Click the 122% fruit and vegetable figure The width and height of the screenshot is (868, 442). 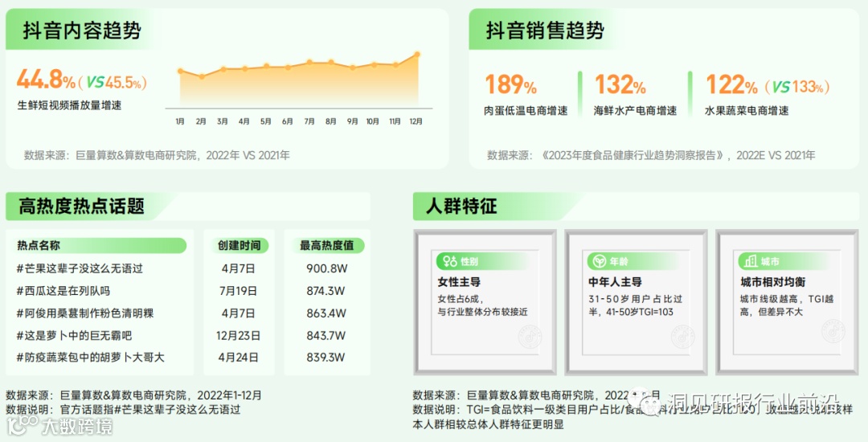731,85
